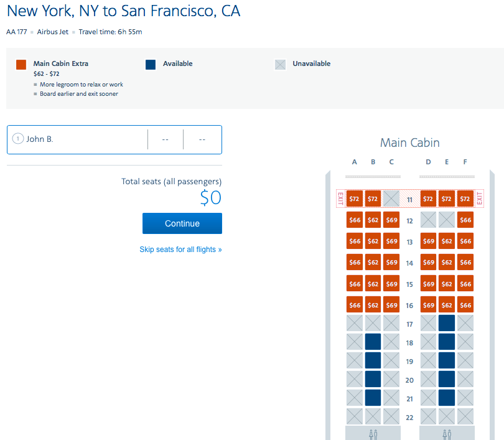Choose available blue seat 18B
The height and width of the screenshot is (440, 504).
[373, 342]
